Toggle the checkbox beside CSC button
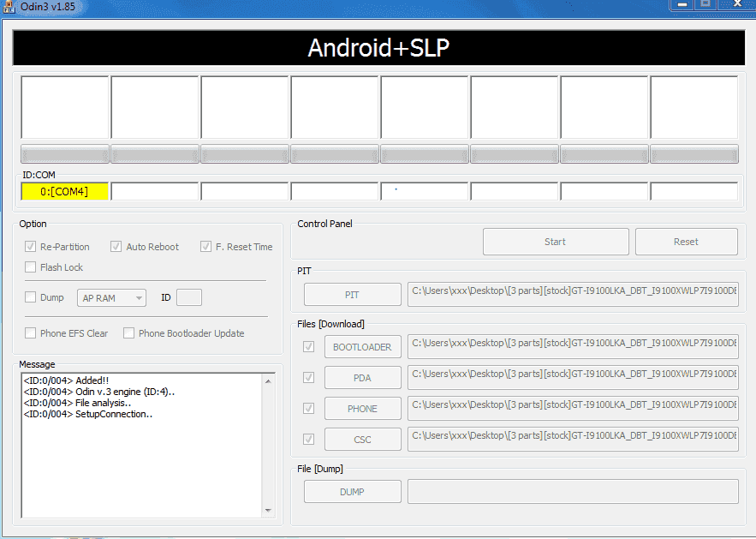 [308, 439]
